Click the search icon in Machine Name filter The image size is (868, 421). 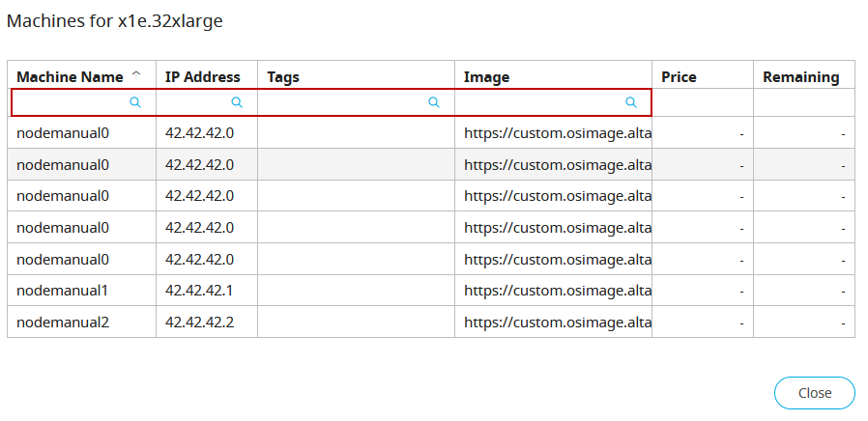pos(135,102)
